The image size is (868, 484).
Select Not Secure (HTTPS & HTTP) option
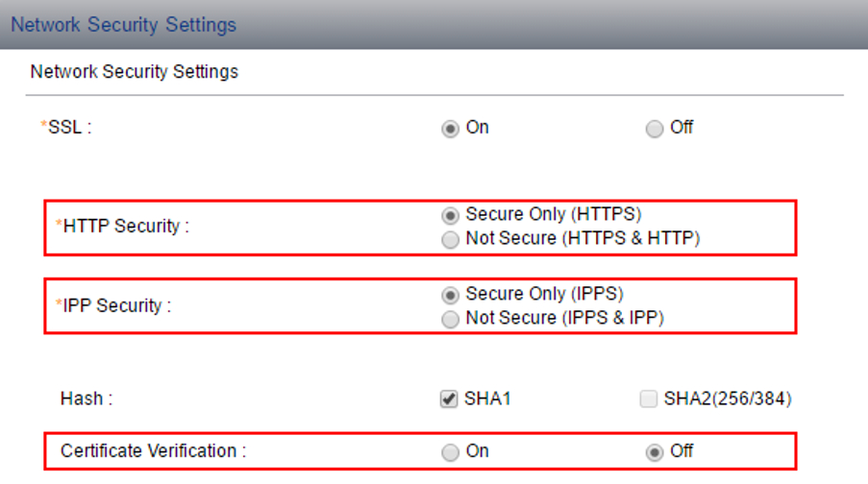pyautogui.click(x=450, y=240)
